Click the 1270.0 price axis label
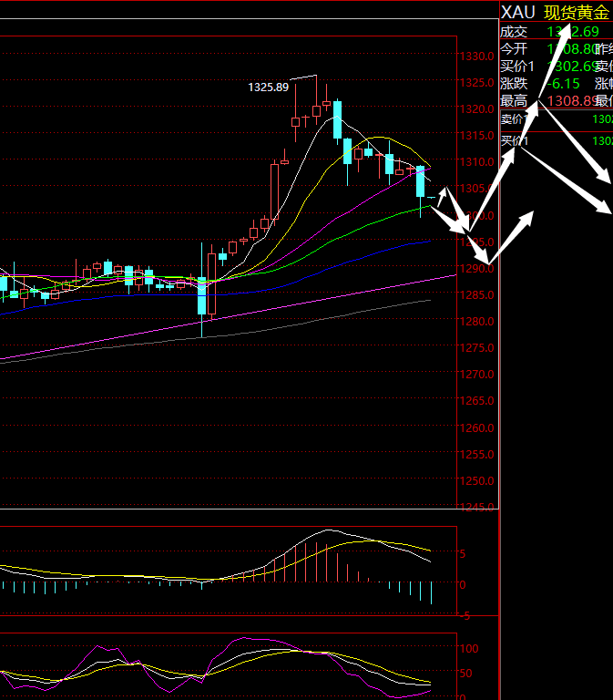613x700 pixels. (x=477, y=374)
